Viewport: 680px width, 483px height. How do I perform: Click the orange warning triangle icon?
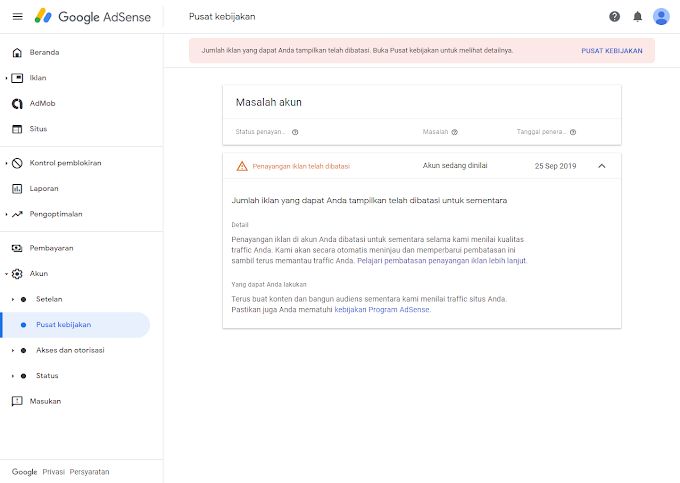pos(242,166)
